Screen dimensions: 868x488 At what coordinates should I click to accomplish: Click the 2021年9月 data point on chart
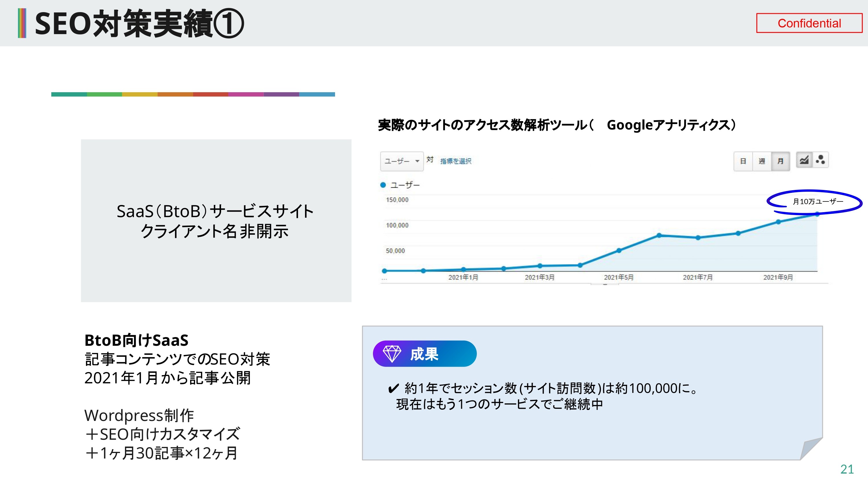click(778, 222)
